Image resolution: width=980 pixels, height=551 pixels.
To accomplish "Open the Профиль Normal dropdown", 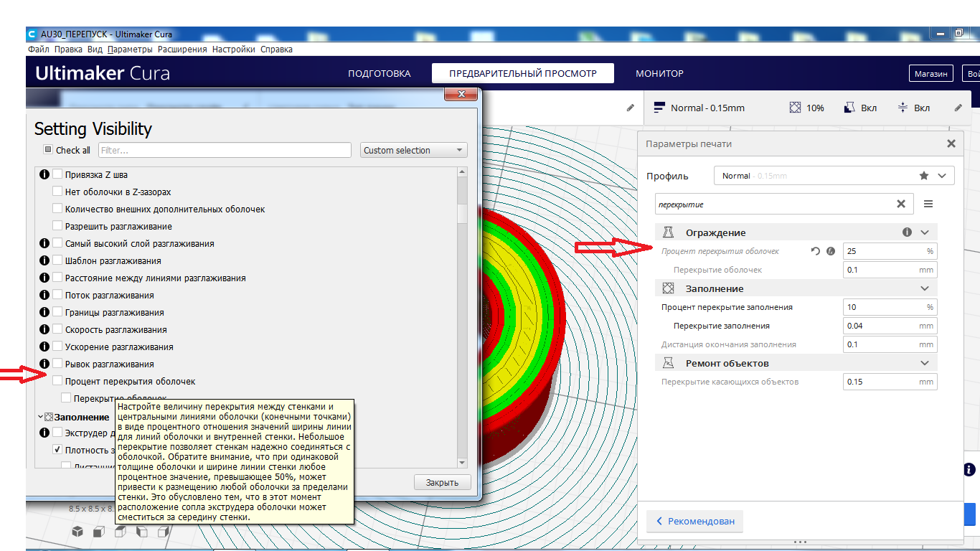I will pyautogui.click(x=834, y=176).
